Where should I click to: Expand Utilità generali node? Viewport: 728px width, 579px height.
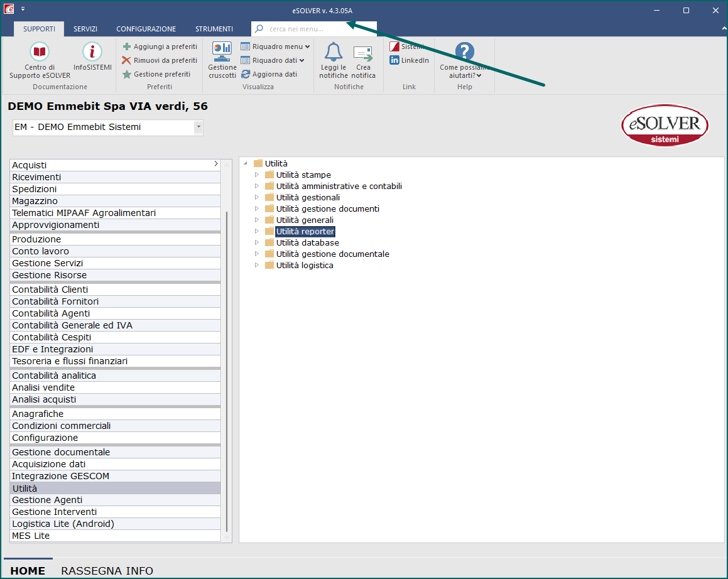click(x=257, y=220)
